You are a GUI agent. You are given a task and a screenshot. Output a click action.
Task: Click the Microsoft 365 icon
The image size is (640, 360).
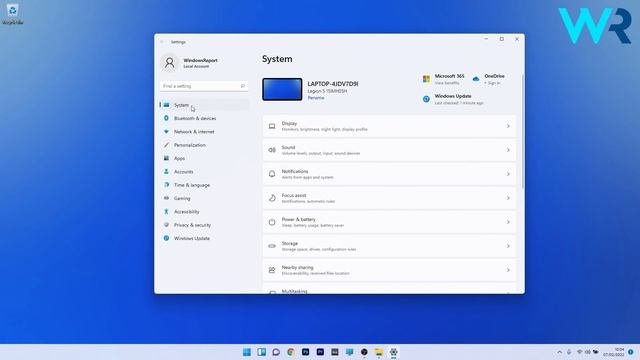(426, 79)
